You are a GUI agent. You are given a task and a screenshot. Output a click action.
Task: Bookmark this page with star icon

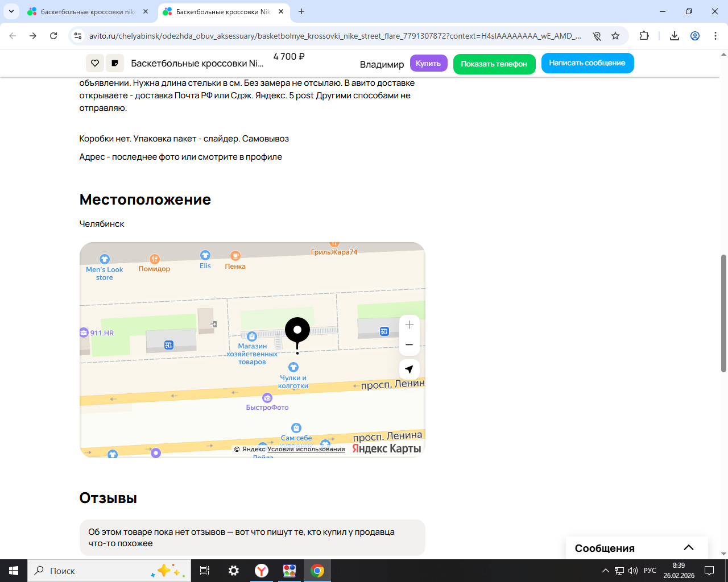[615, 36]
